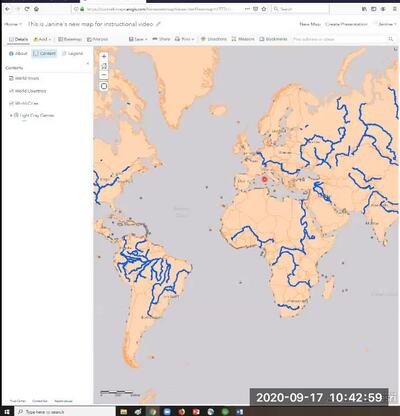Open the Zoom app from the taskbar
The image size is (400, 416).
click(167, 412)
